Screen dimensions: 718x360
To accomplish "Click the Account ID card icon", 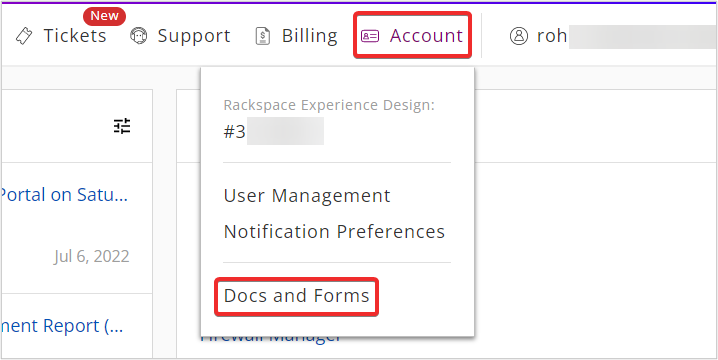I will coord(370,36).
